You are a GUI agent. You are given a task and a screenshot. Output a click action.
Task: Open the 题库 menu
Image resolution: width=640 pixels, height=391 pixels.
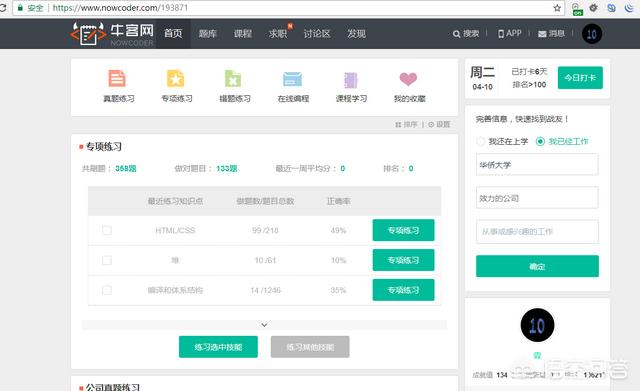[207, 33]
